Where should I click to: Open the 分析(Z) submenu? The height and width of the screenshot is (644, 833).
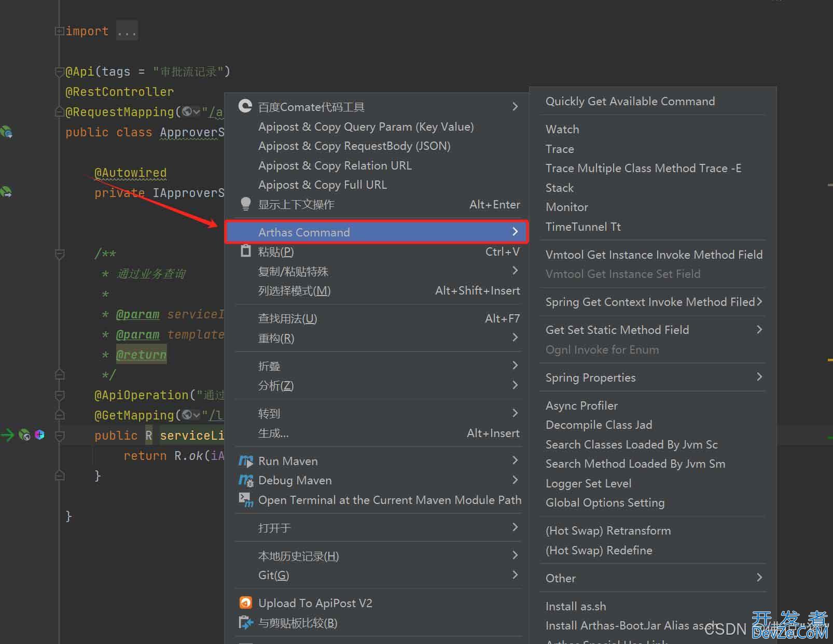tap(377, 385)
